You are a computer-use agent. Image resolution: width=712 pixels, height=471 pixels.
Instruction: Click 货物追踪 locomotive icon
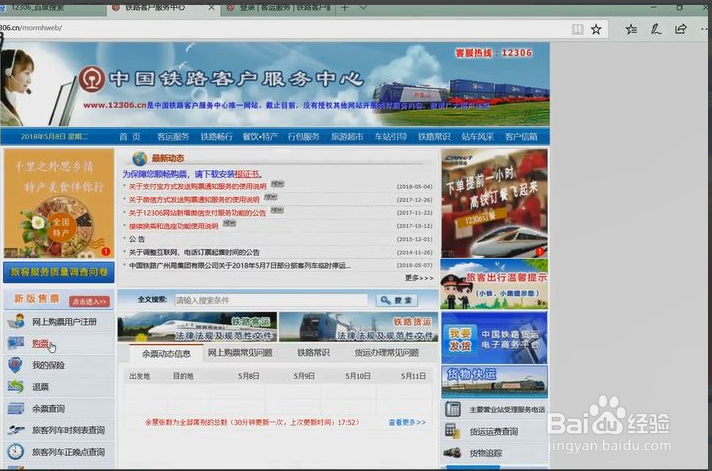pyautogui.click(x=452, y=452)
